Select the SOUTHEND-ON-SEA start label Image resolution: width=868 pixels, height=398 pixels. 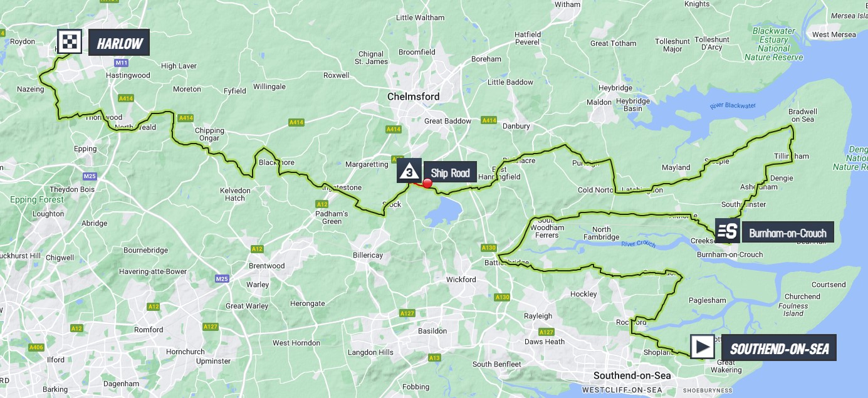coord(779,347)
